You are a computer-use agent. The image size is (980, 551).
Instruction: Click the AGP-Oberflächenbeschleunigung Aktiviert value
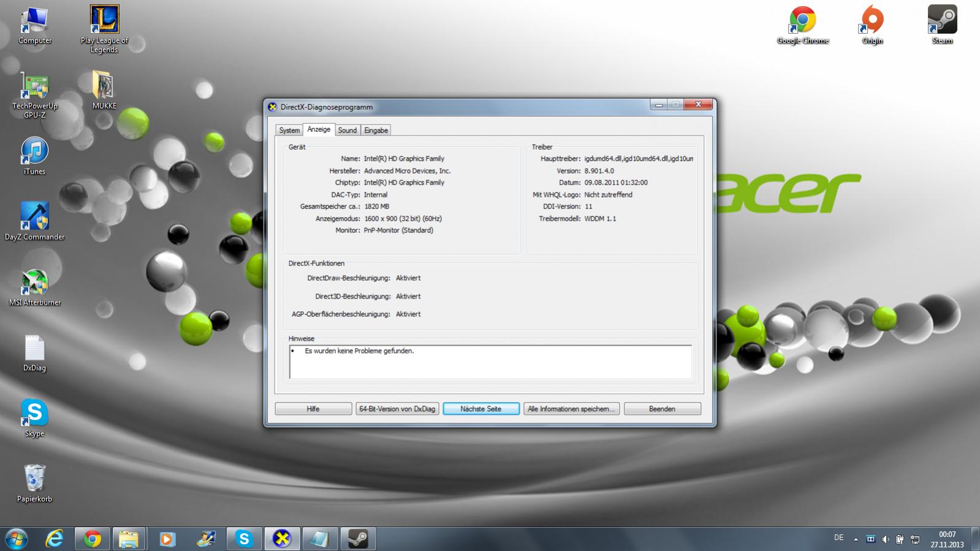coord(408,314)
